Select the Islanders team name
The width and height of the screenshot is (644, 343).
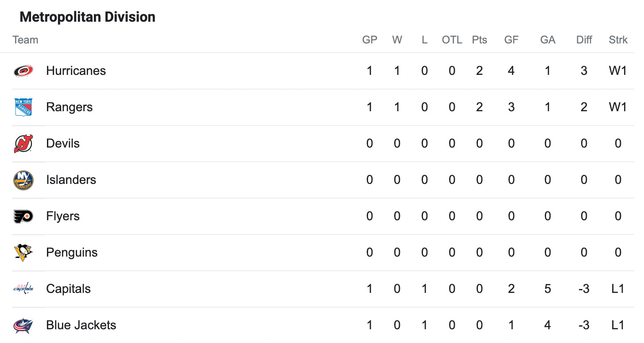[x=71, y=180]
